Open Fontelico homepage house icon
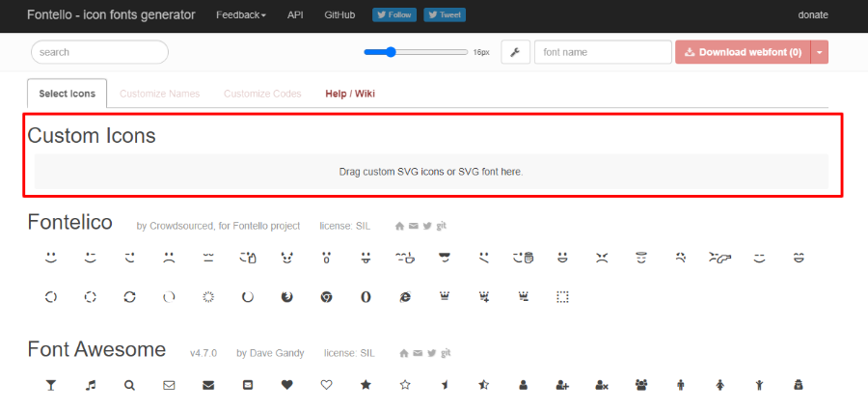Screen dimensions: 868x410 click(x=399, y=226)
